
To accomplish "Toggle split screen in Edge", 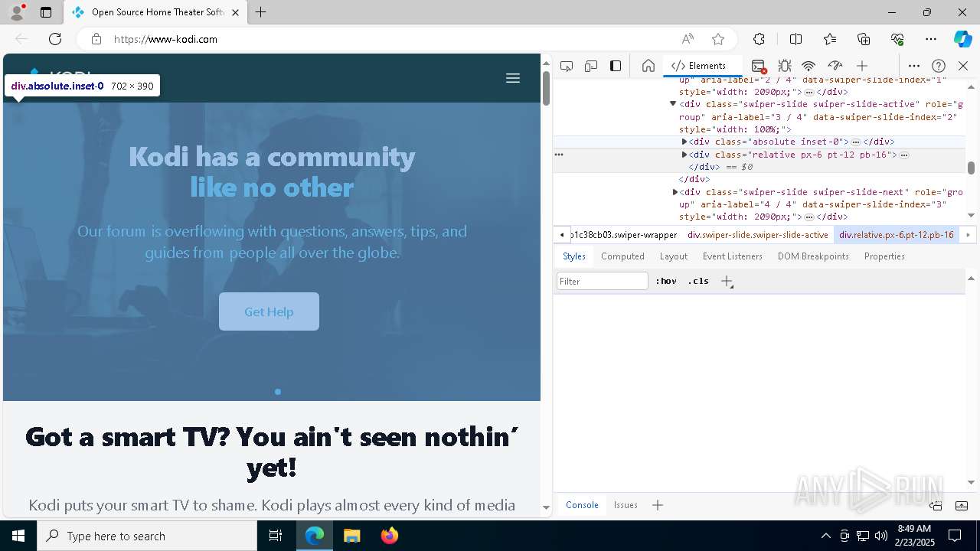I will 795,39.
